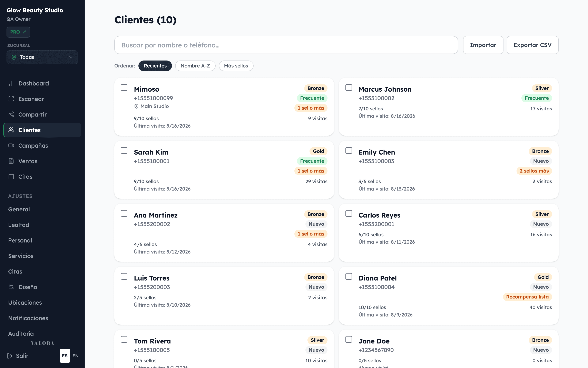
Task: Open Mimoso's client name
Action: 147,89
